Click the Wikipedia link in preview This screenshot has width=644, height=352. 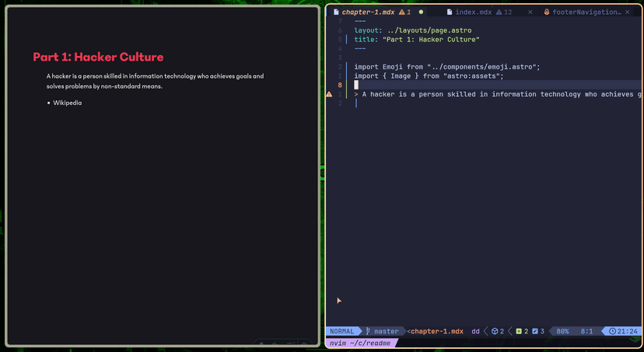tap(67, 103)
